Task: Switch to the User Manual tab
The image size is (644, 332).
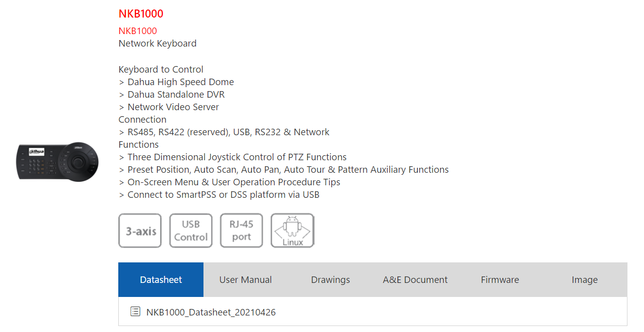Action: (x=246, y=280)
